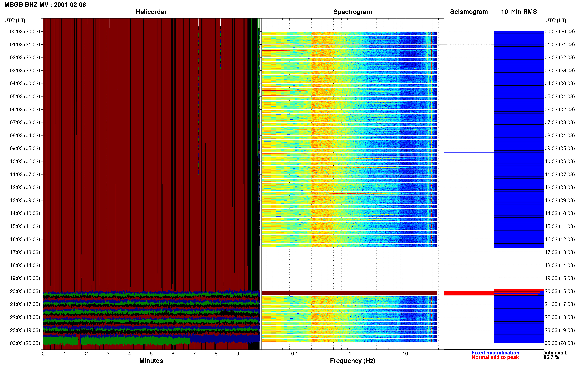Click the left time label '05:03 (01:03)'
588x368 pixels.
(25, 96)
